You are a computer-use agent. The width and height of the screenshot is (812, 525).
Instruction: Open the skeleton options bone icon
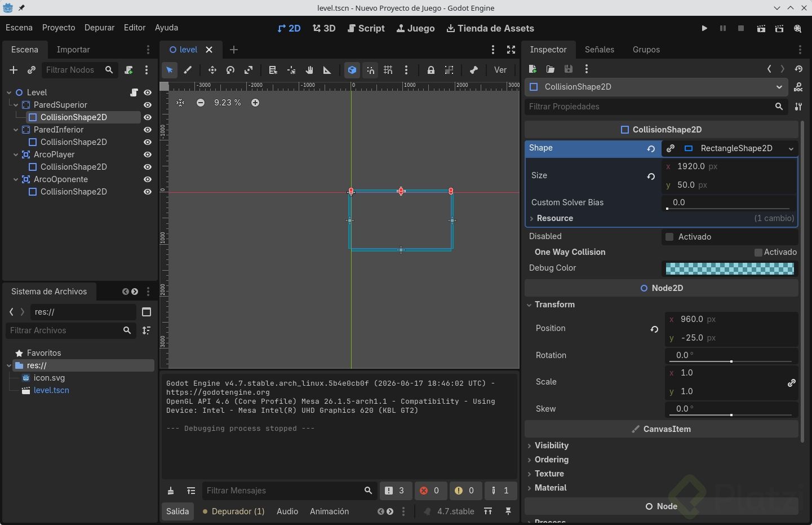[474, 70]
